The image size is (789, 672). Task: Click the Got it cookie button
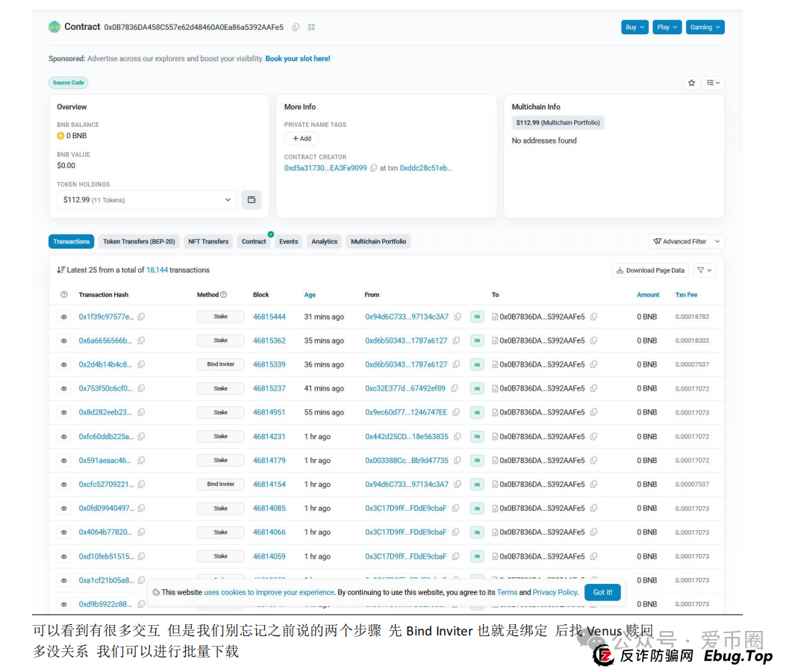pyautogui.click(x=602, y=592)
